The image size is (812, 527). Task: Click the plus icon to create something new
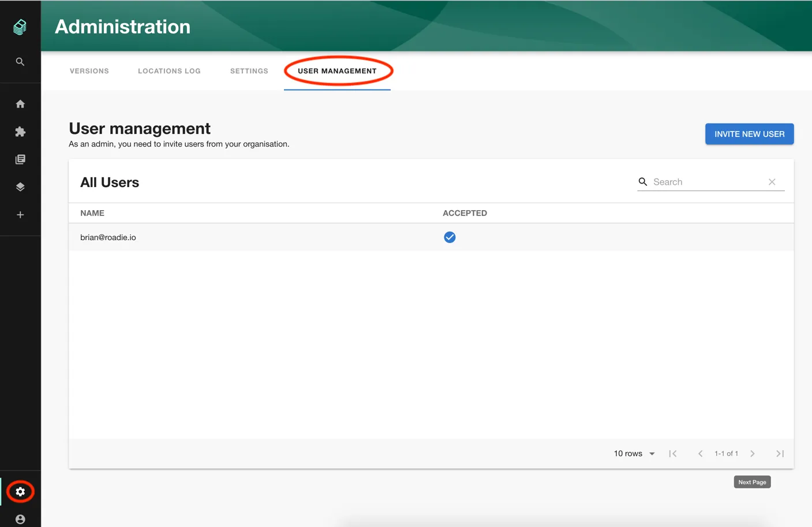pos(20,214)
